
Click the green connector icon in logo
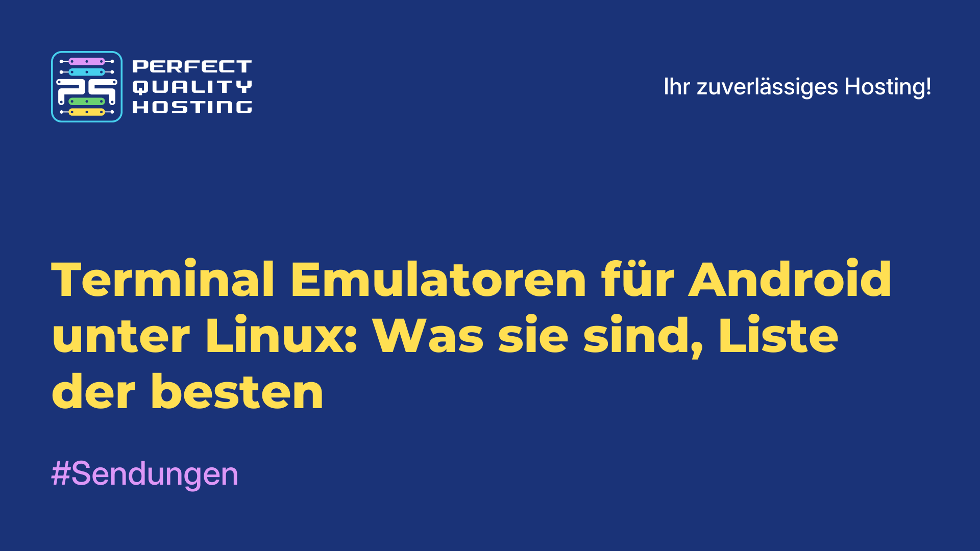(x=85, y=102)
